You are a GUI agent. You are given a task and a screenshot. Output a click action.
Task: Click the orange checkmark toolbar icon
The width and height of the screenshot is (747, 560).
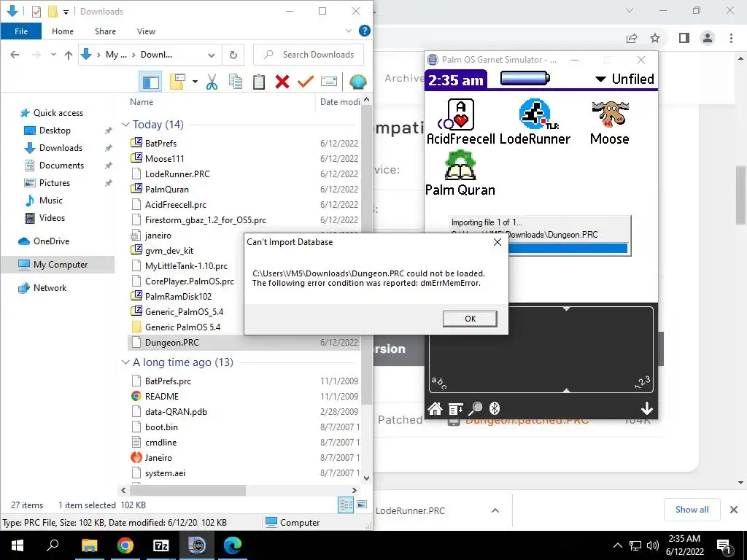(306, 82)
